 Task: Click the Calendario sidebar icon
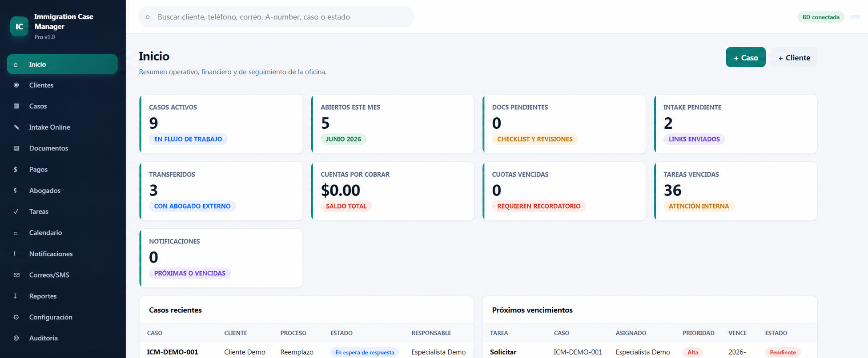click(16, 233)
